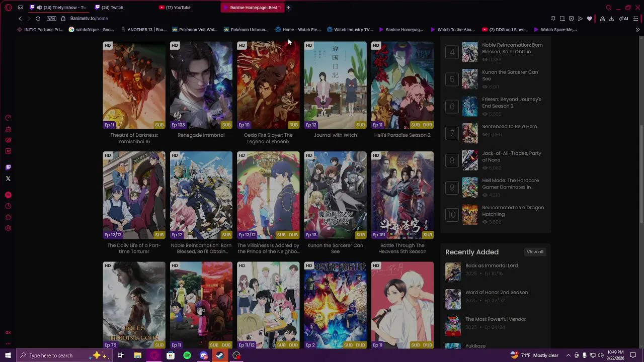The width and height of the screenshot is (644, 362).
Task: Open the INITIO Parfums bookmark
Action: pos(40,30)
